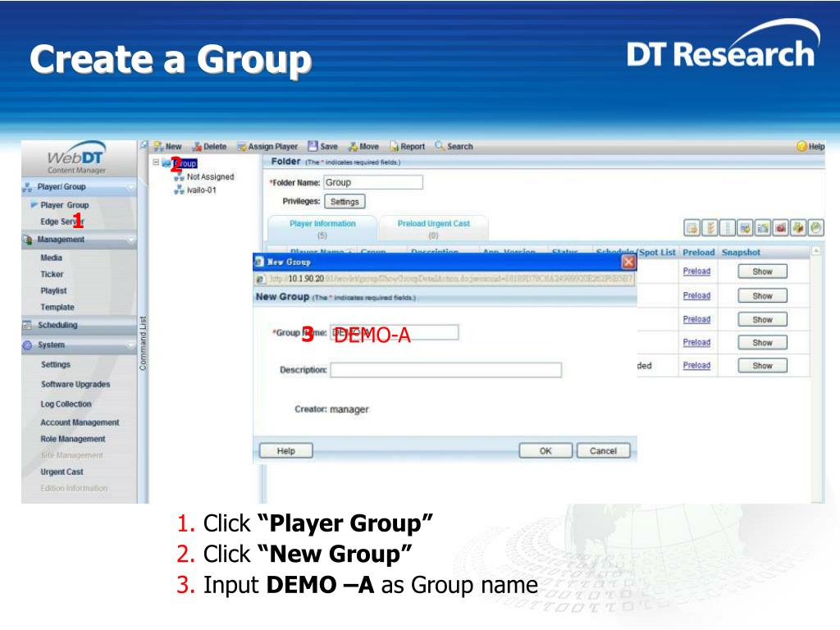
Task: Open Report from the toolbar
Action: pyautogui.click(x=407, y=146)
